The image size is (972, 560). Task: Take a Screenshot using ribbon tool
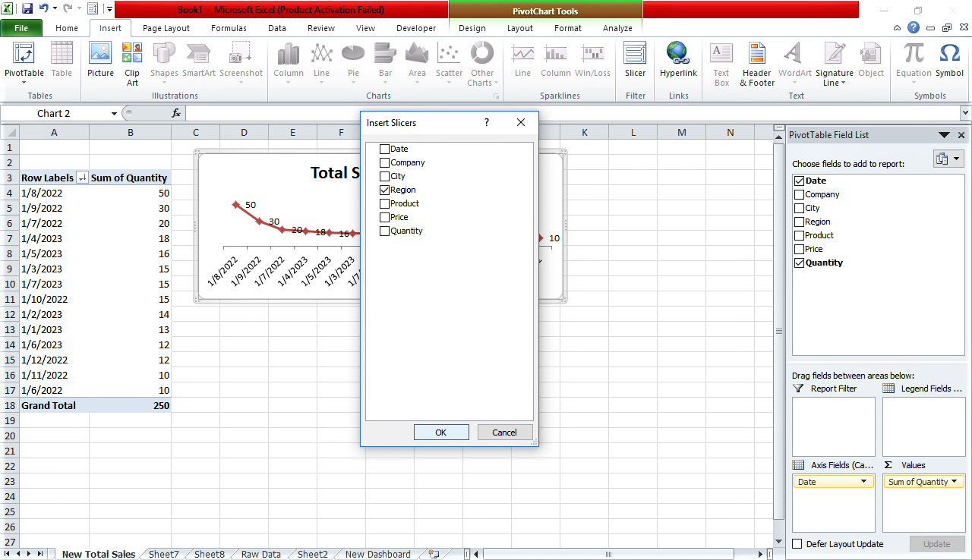241,62
